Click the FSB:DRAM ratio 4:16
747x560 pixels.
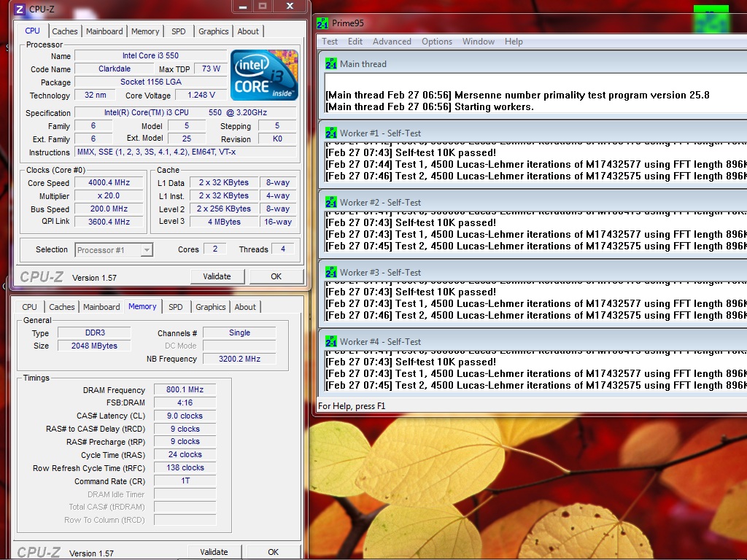pyautogui.click(x=185, y=402)
